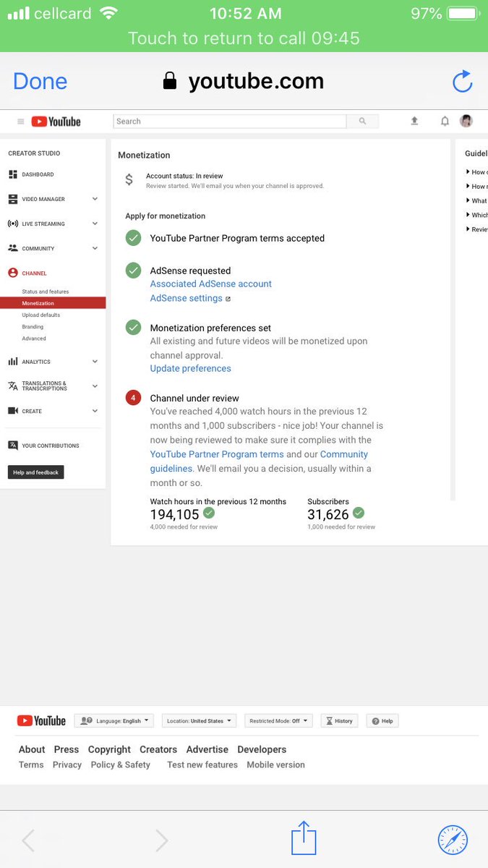Click Update preferences link
Image resolution: width=488 pixels, height=868 pixels.
191,368
